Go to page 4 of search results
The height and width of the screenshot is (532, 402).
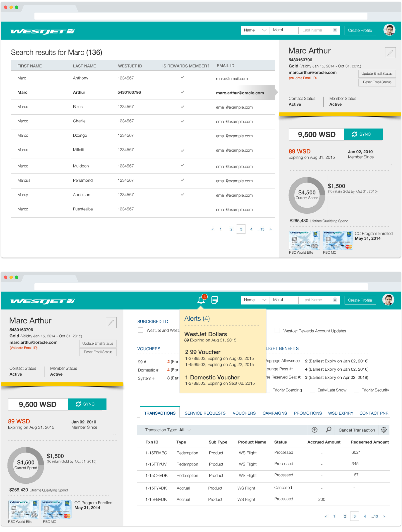point(251,229)
